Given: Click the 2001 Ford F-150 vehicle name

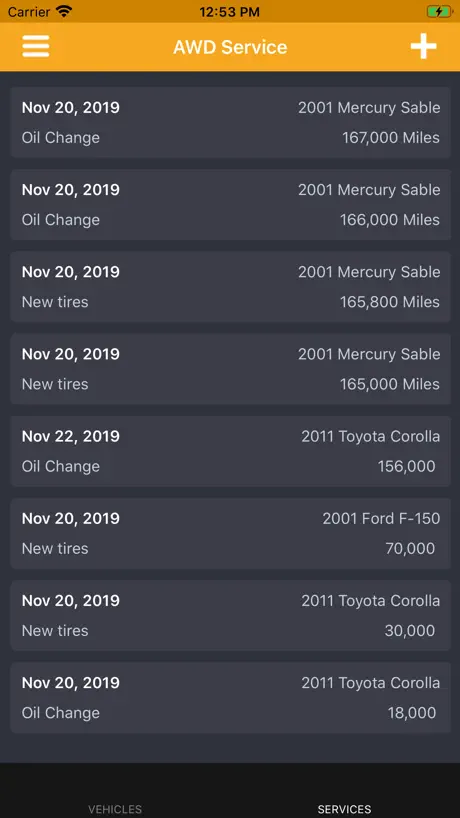Looking at the screenshot, I should (381, 519).
